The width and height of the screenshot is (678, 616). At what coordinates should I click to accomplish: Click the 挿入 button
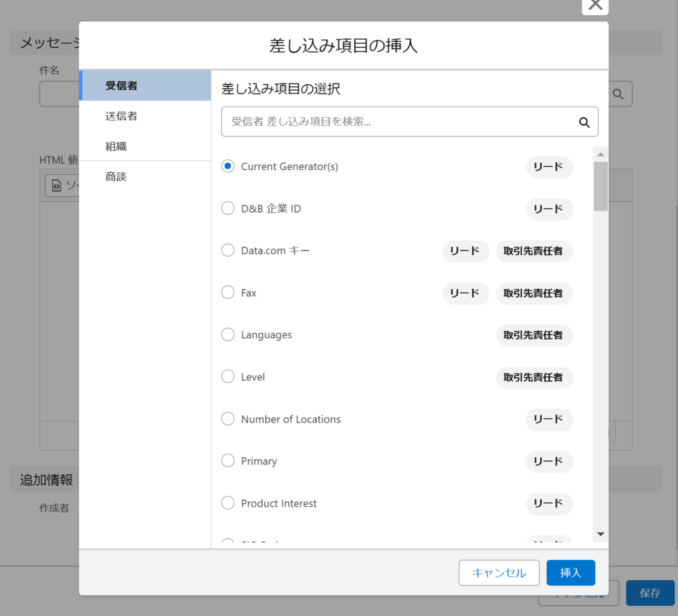(570, 573)
